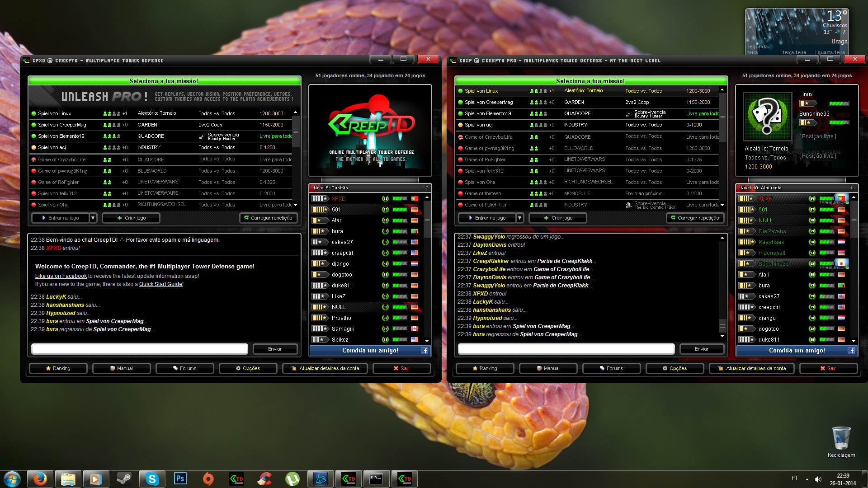Image resolution: width=868 pixels, height=488 pixels.
Task: Open Manual in the left window
Action: click(x=122, y=369)
